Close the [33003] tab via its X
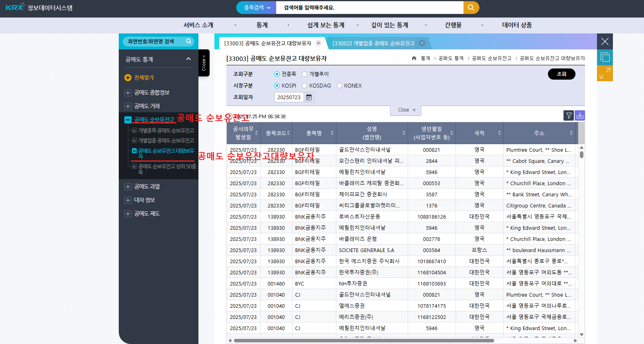The height and width of the screenshot is (344, 644). pyautogui.click(x=318, y=43)
